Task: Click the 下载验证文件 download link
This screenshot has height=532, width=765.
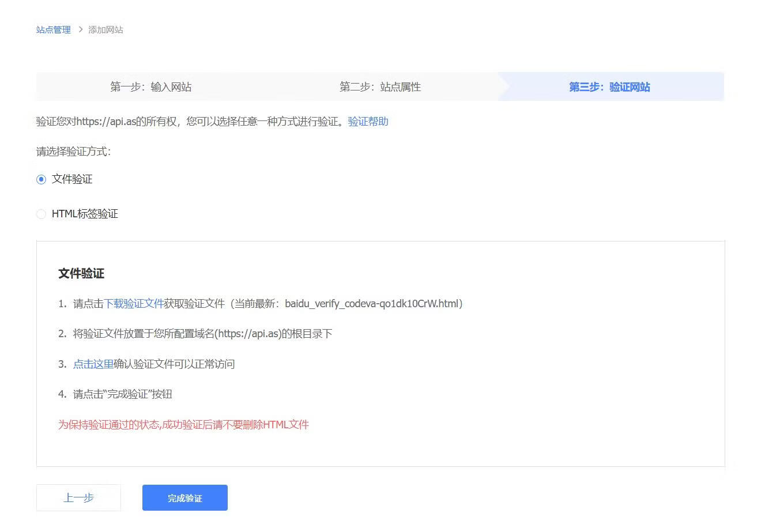Action: click(134, 304)
